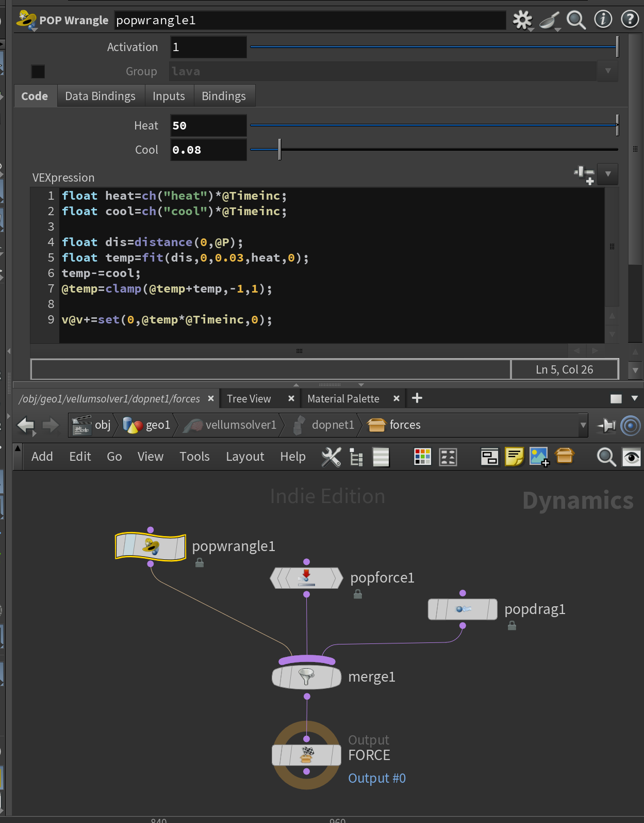644x823 pixels.
Task: Open the node shapes layout icon
Action: pos(448,457)
